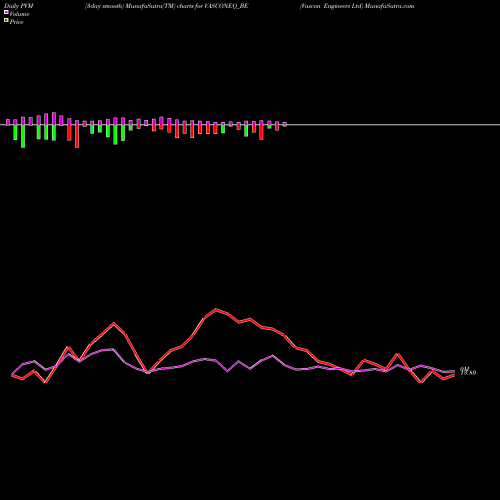Image resolution: width=500 pixels, height=500 pixels.
Task: Select the 'Volume' legend label
Action: pos(19,14)
